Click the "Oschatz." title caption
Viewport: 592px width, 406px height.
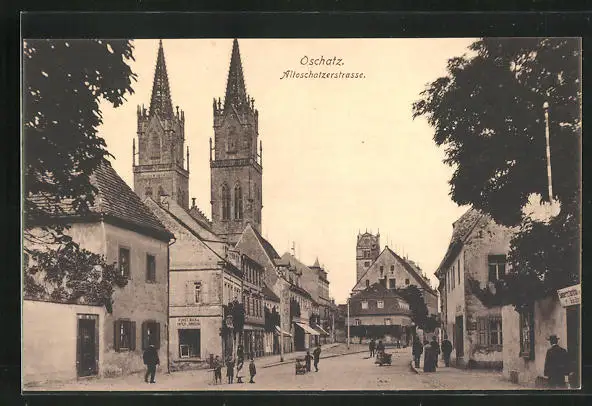(322, 61)
